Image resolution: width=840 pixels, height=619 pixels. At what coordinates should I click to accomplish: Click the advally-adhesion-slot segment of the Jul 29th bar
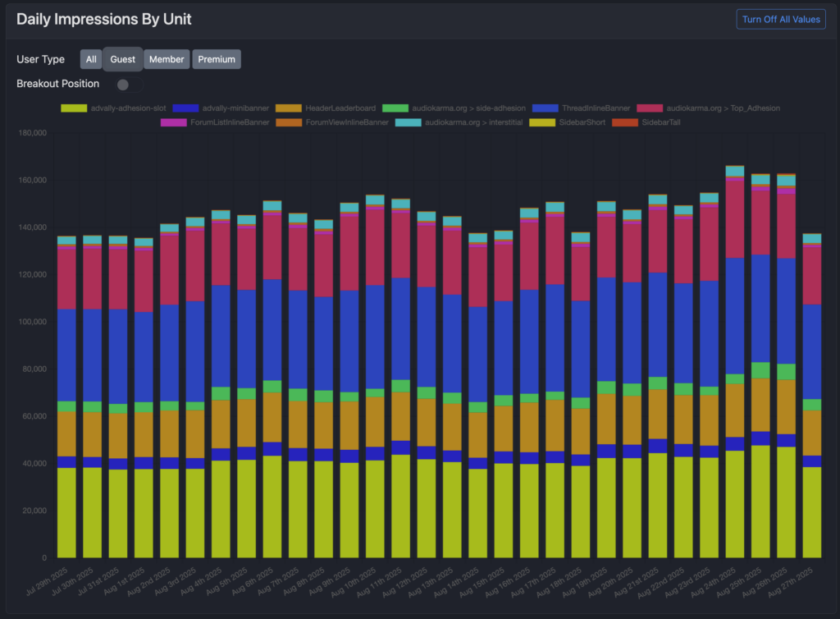(x=66, y=513)
